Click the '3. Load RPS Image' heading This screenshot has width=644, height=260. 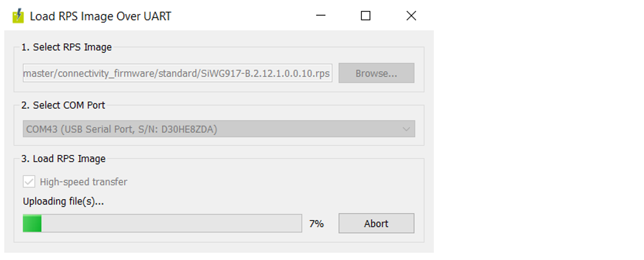point(63,159)
